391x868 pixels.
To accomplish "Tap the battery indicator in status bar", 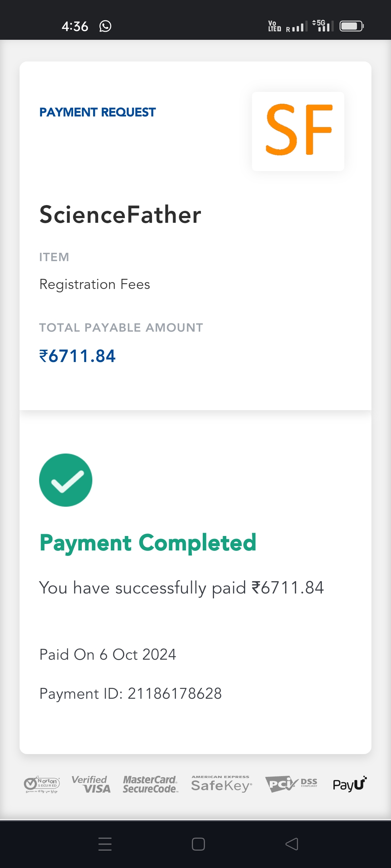I will 351,26.
